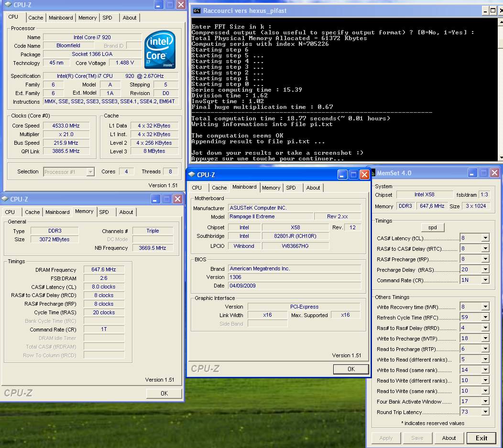Expand the Round Trip Latency dropdown
Image resolution: width=503 pixels, height=448 pixels.
point(485,412)
